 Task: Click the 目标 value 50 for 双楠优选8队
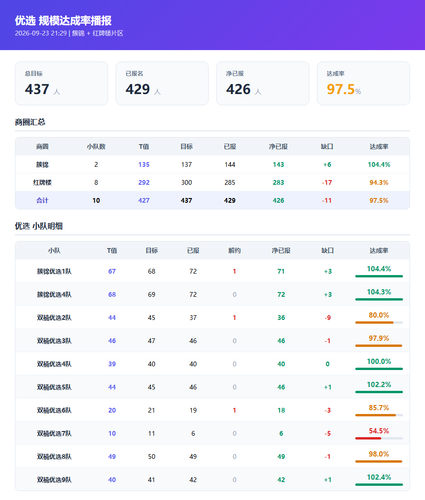coord(151,457)
